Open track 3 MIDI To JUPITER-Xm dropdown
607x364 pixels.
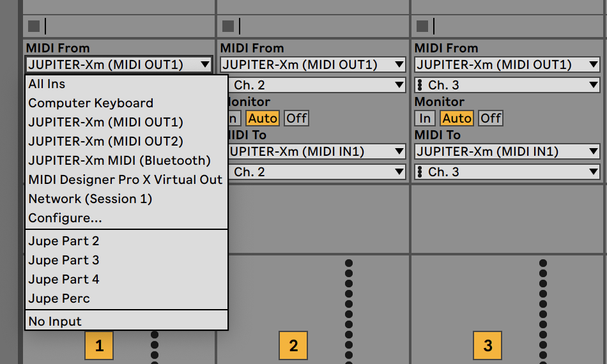pyautogui.click(x=507, y=151)
